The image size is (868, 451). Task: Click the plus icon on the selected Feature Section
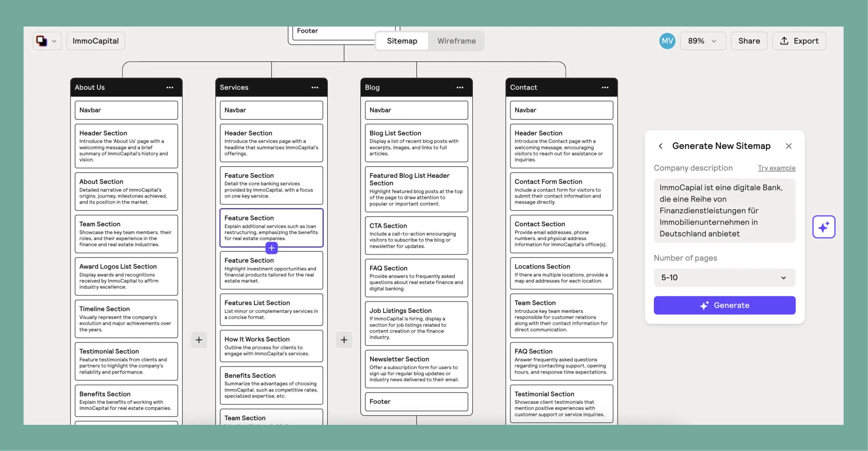[271, 248]
